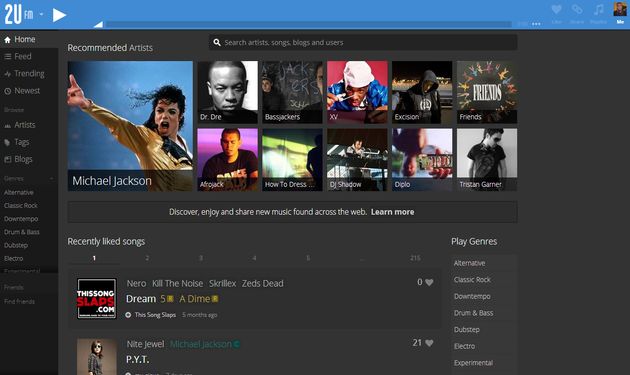Open Friends artist tile

[x=487, y=92]
